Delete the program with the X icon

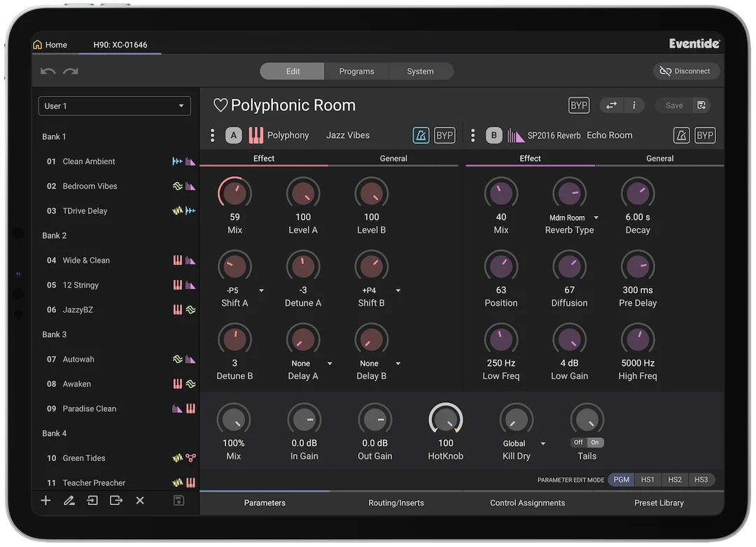pos(140,501)
